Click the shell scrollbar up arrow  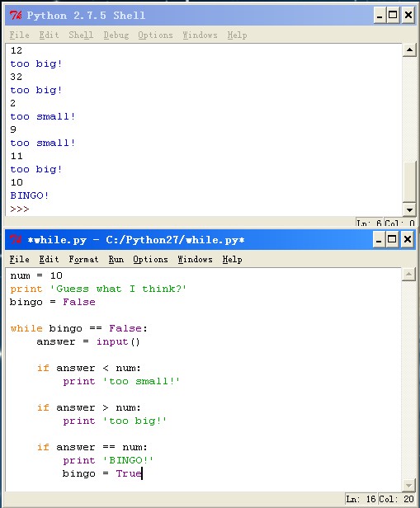[x=409, y=49]
